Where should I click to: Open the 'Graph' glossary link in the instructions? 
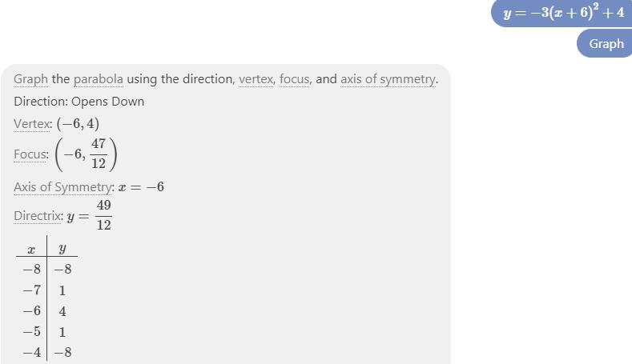pos(30,79)
